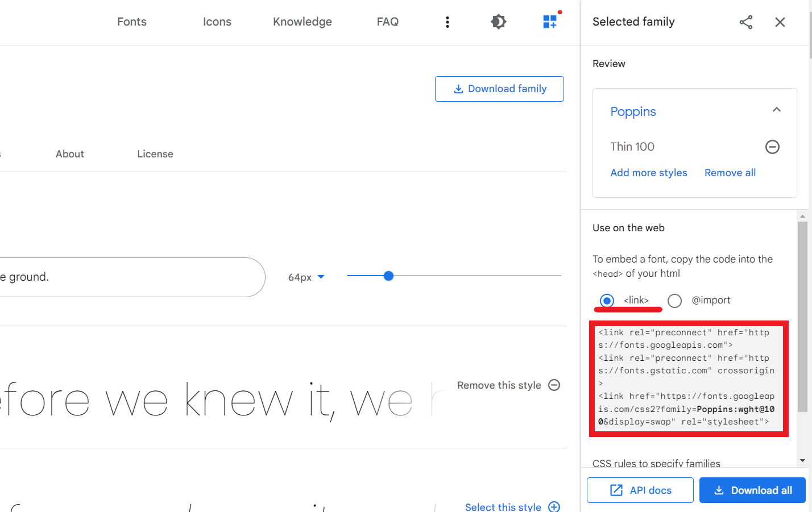Viewport: 812px width, 512px height.
Task: Click the minus icon beside Remove this style
Action: (554, 385)
